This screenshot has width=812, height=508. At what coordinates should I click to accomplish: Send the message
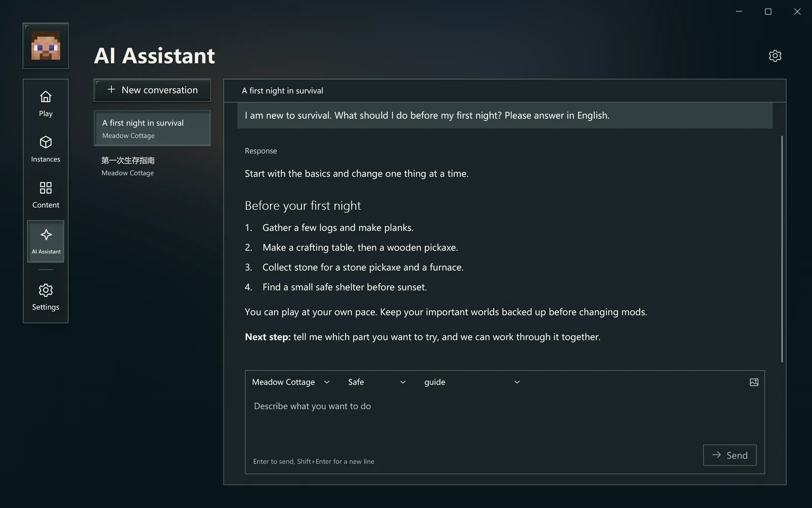(729, 455)
